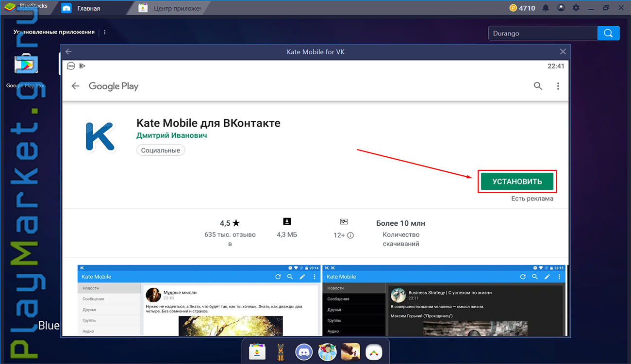Click the green УСТАНОВИТЬ install button
The image size is (631, 364).
point(517,182)
